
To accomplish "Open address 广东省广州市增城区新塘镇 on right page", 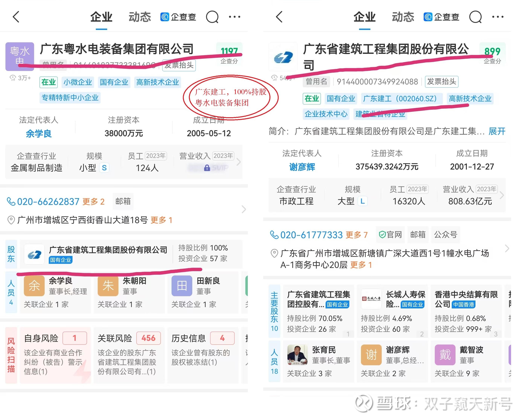I will (x=385, y=259).
